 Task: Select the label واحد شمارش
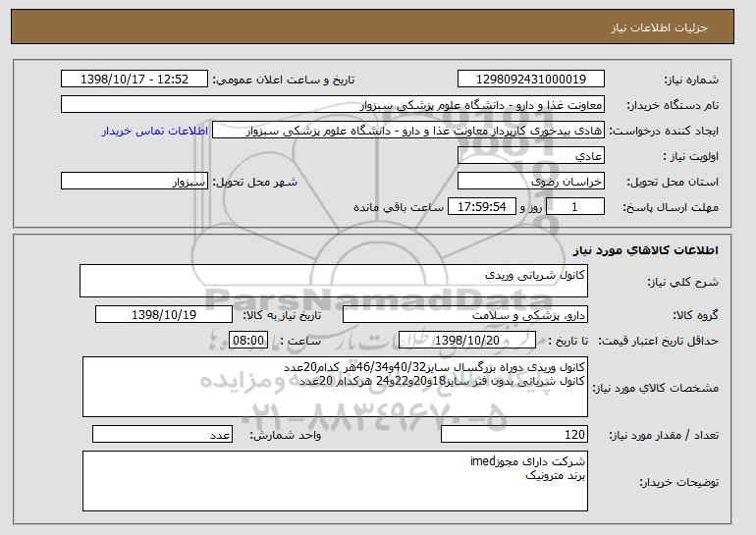point(286,435)
